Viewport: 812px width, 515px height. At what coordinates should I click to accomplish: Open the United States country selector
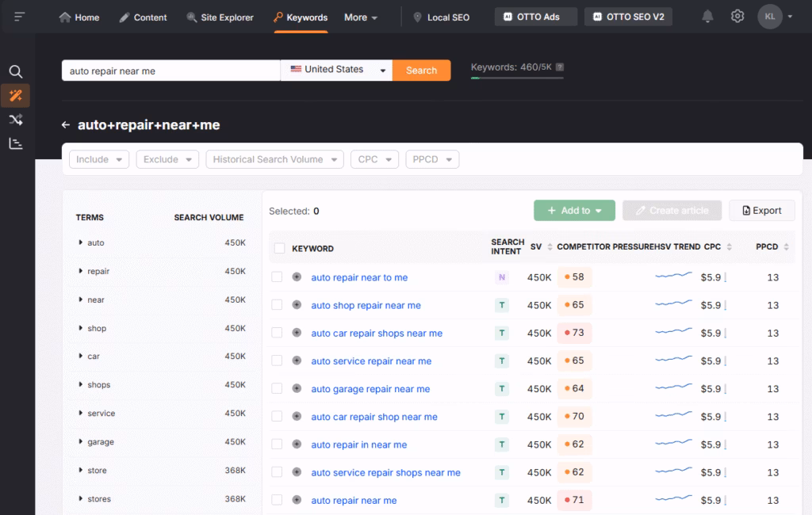pos(337,70)
